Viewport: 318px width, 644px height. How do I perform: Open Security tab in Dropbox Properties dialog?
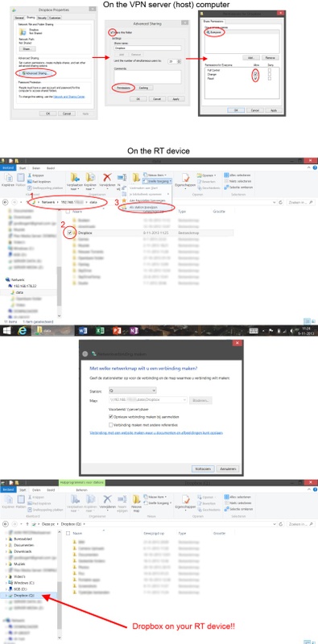pyautogui.click(x=42, y=18)
